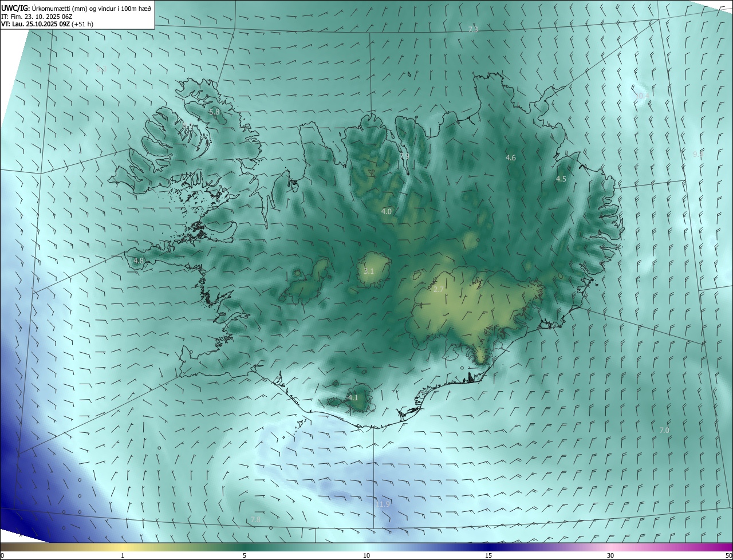Screen dimensions: 733x560
Task: Click the 4.1 value on the southern glacier
Action: tap(353, 397)
